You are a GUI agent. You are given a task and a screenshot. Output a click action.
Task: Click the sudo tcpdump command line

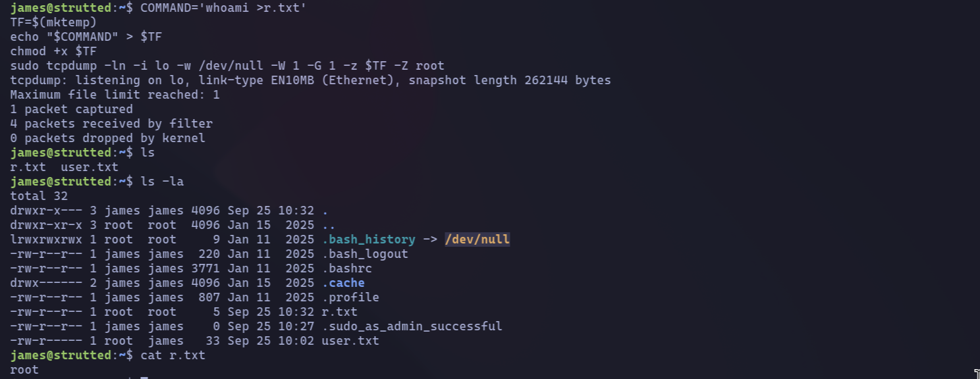tap(227, 66)
